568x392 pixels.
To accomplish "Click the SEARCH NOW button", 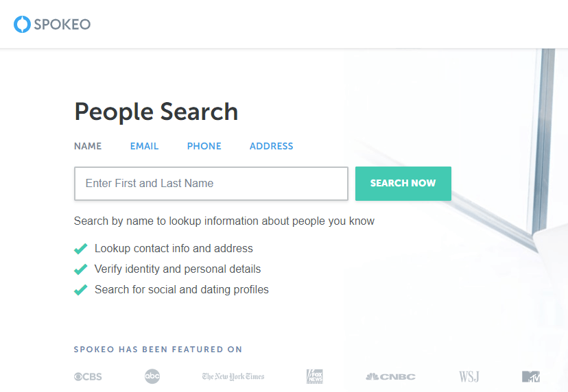I will coord(403,184).
